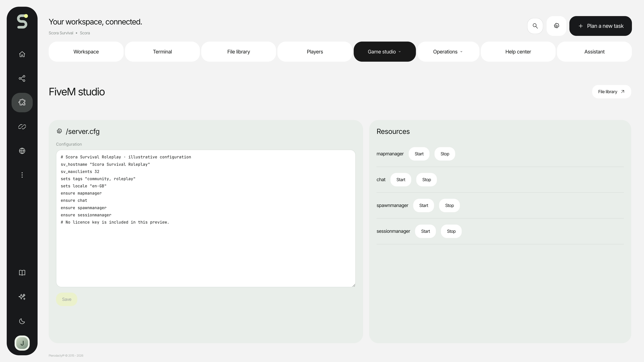
Task: Start the mapmanager resource
Action: [419, 154]
